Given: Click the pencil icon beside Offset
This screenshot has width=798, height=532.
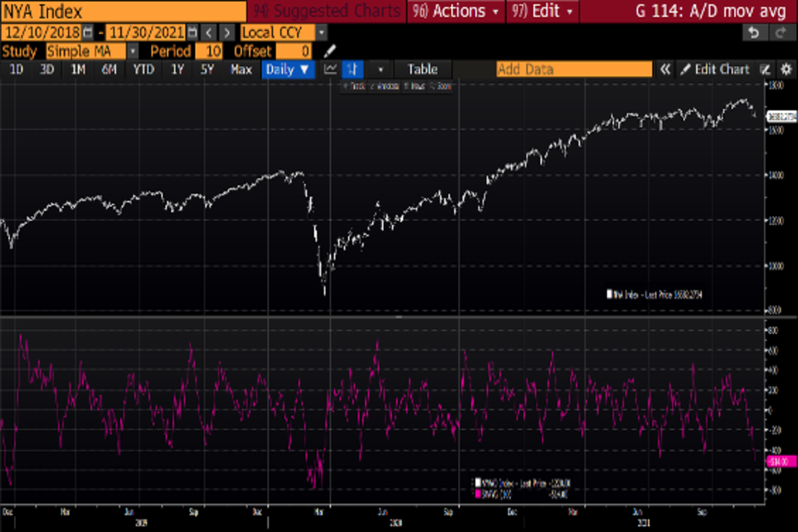Looking at the screenshot, I should pos(329,51).
